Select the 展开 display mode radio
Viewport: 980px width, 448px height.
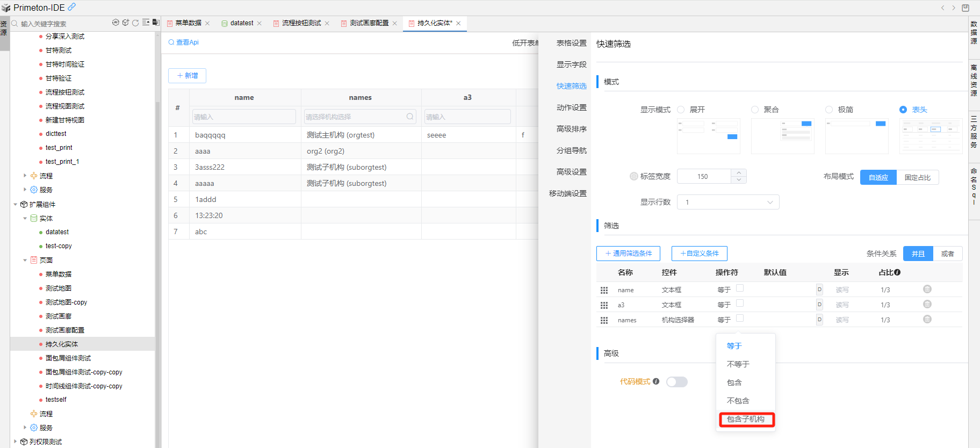click(681, 110)
